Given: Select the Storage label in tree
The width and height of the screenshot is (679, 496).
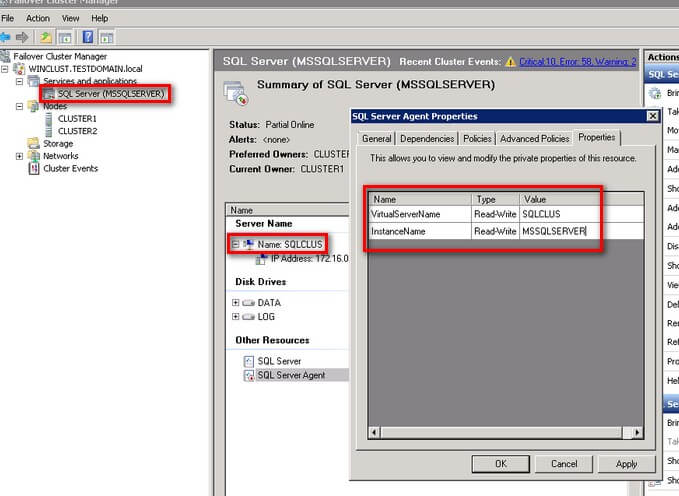Looking at the screenshot, I should (58, 143).
